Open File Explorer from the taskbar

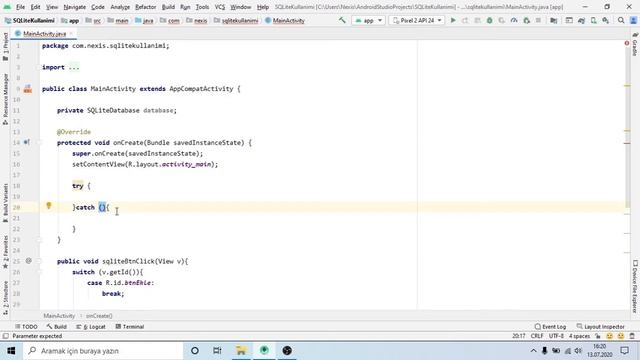(x=241, y=351)
